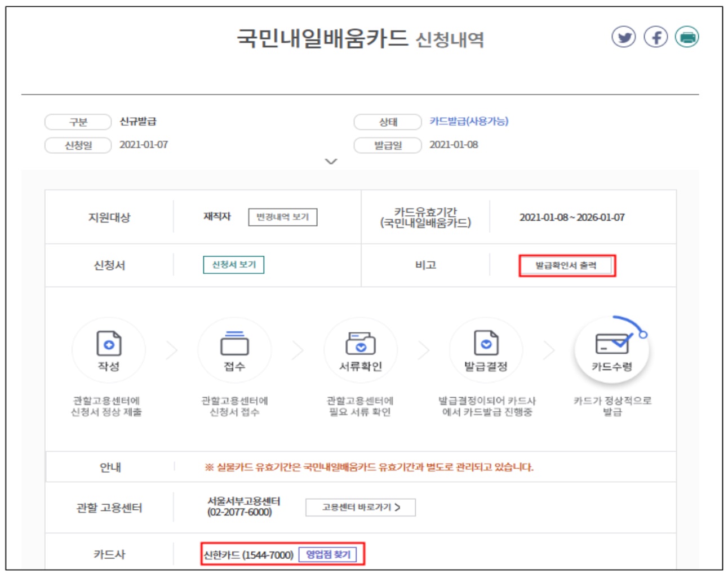Click the red 실물카드 유효기간 notice text
Screen dimensions: 728x578
tap(369, 467)
